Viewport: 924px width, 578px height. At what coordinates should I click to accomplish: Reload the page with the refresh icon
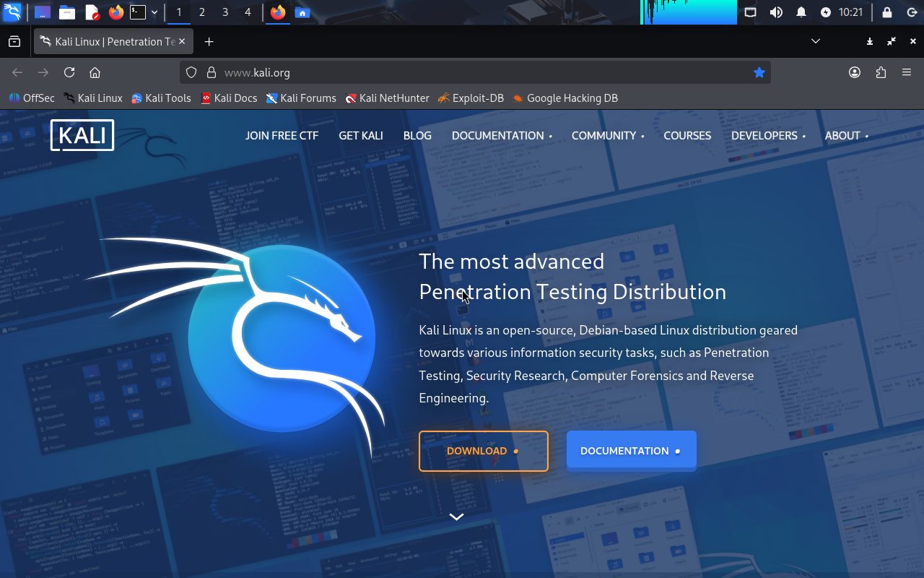(x=69, y=72)
